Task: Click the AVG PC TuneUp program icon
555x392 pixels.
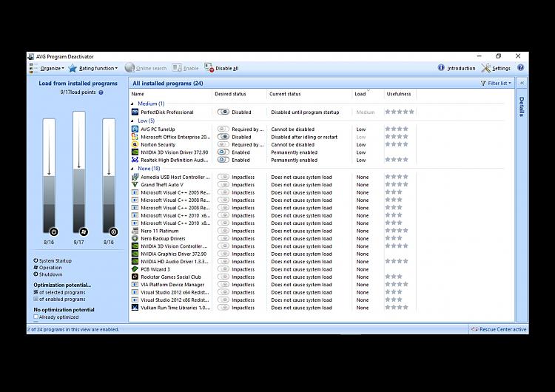Action: click(135, 129)
